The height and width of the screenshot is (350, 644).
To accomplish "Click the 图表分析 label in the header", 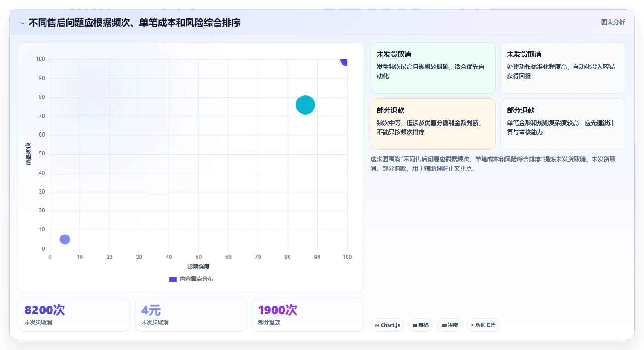I will pos(613,22).
